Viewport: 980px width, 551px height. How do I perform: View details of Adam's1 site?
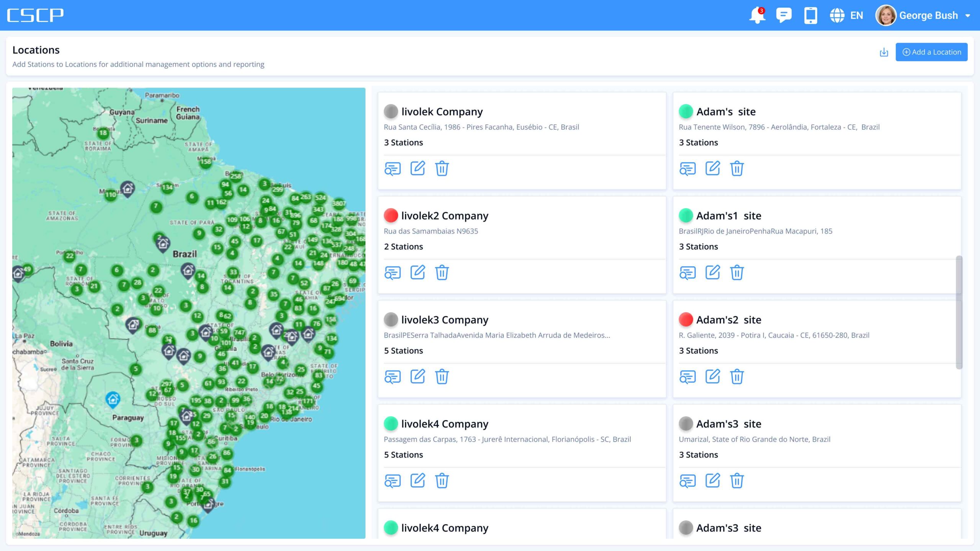[x=688, y=272]
